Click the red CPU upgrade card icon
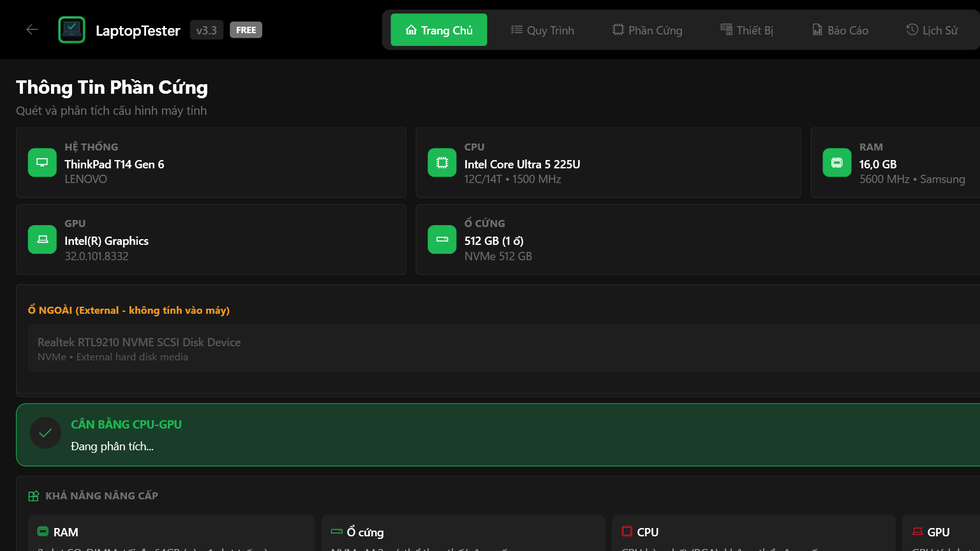The image size is (980, 551). coord(627,531)
